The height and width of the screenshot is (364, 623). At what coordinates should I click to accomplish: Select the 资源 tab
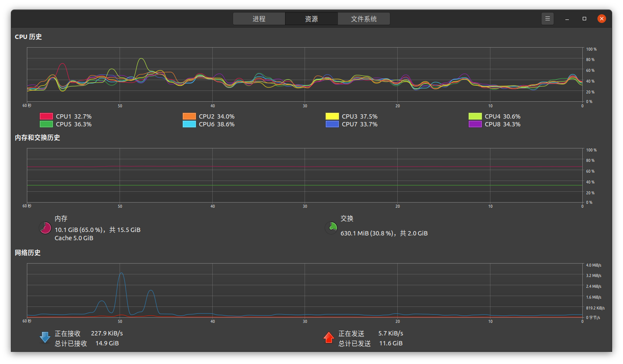coord(311,19)
